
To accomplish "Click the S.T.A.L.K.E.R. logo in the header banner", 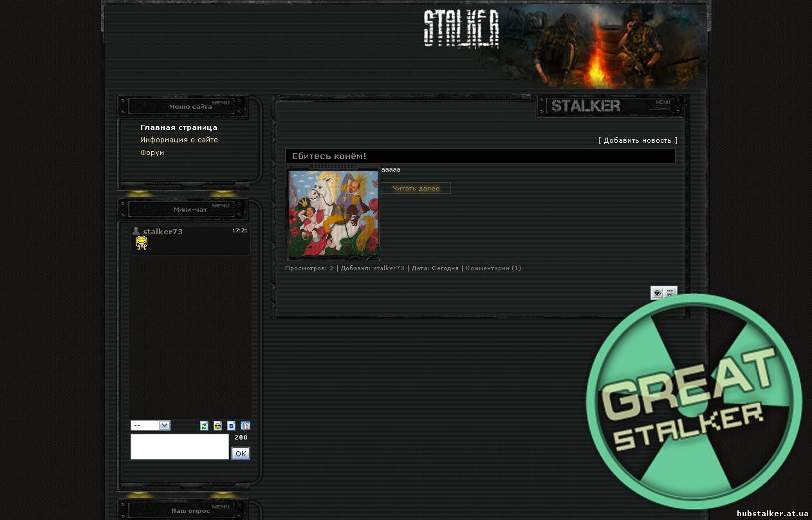I will pos(461,28).
